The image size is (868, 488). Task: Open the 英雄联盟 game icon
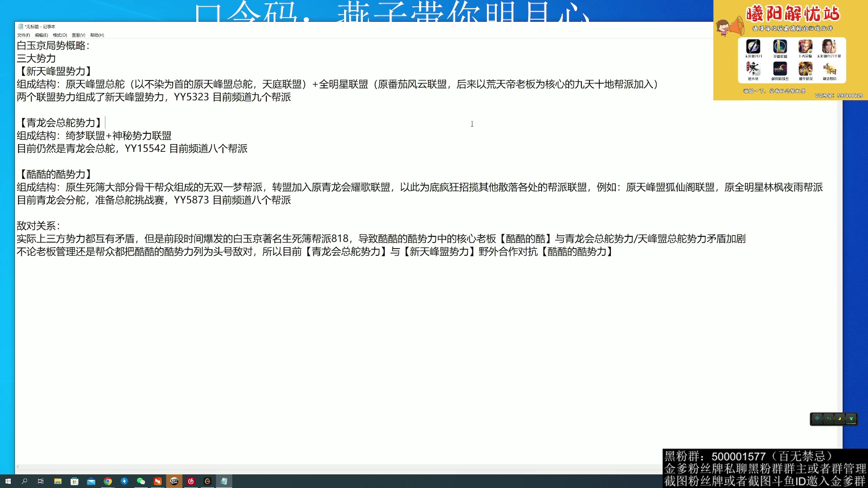[x=780, y=46]
